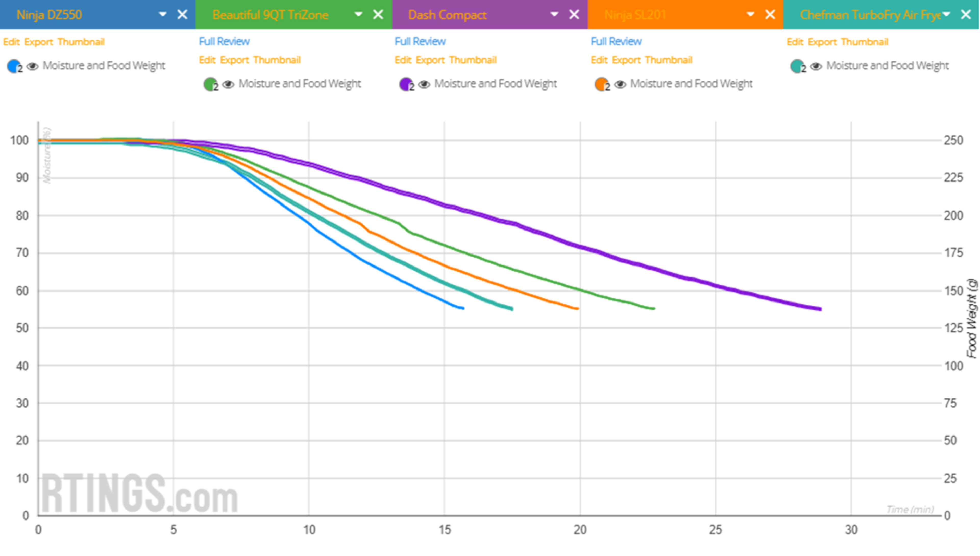
Task: Click Export under Ninja SL201
Action: coord(626,60)
